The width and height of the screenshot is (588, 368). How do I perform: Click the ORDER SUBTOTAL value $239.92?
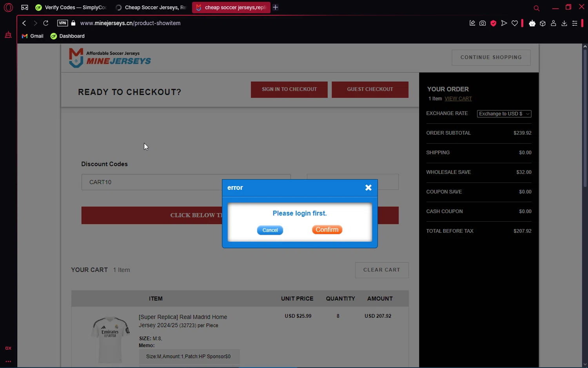(x=523, y=133)
